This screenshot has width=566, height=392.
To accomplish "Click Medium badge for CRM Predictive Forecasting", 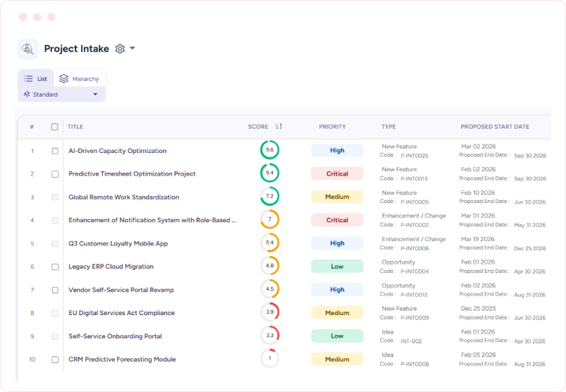I will (337, 359).
